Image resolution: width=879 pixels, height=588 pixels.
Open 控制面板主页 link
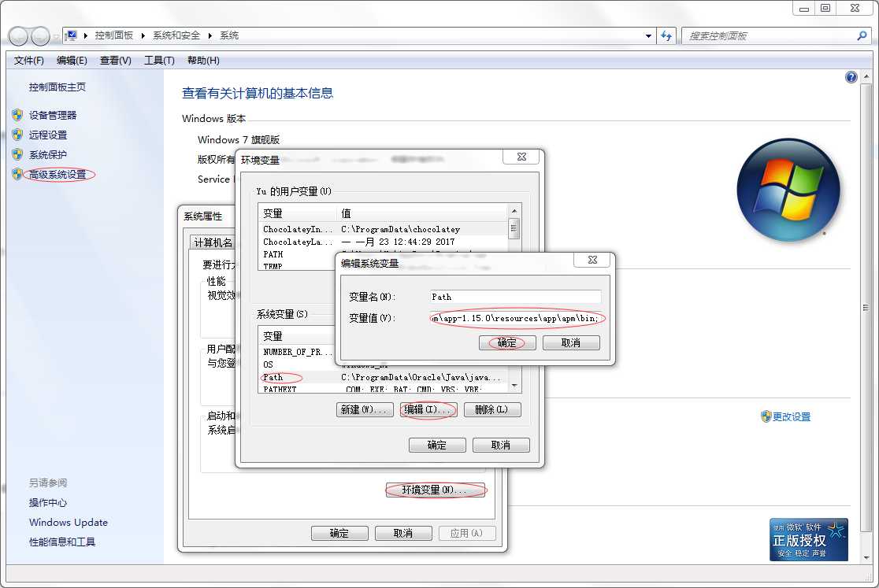57,87
